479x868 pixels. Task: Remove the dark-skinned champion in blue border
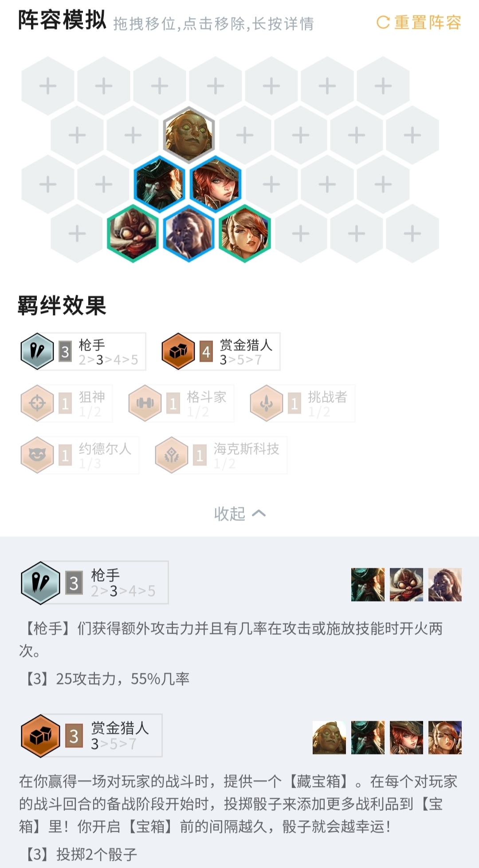point(189,234)
